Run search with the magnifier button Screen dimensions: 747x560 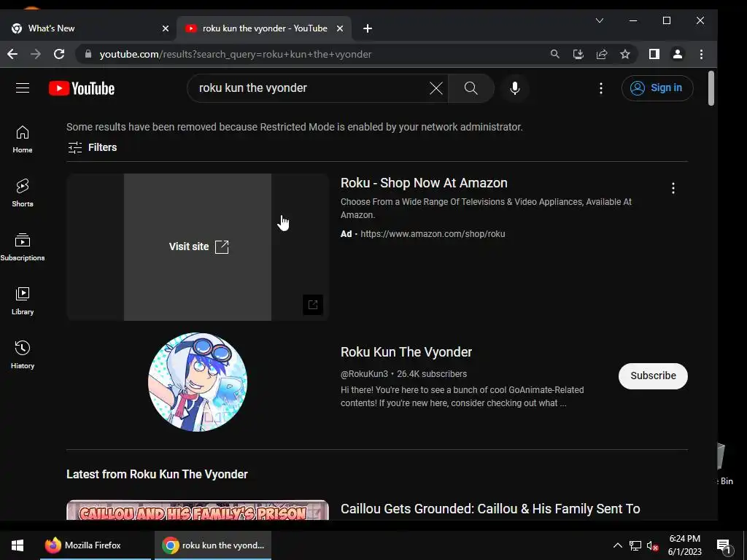click(x=471, y=88)
